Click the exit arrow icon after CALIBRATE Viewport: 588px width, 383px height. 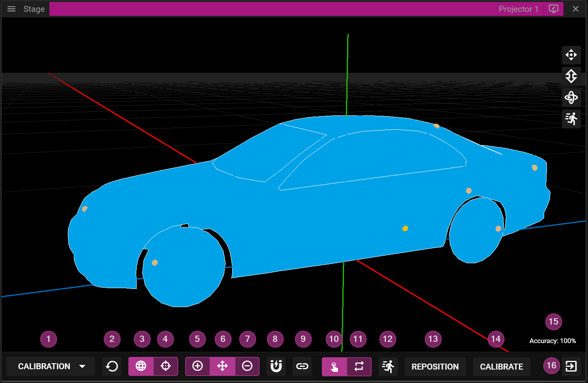click(x=571, y=366)
